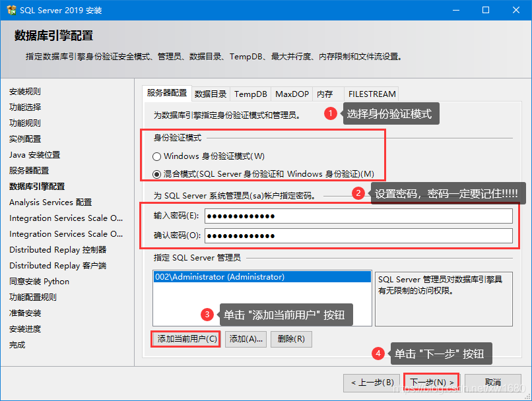Open 功能选择 in the left navigation
The image size is (532, 401).
pos(24,107)
